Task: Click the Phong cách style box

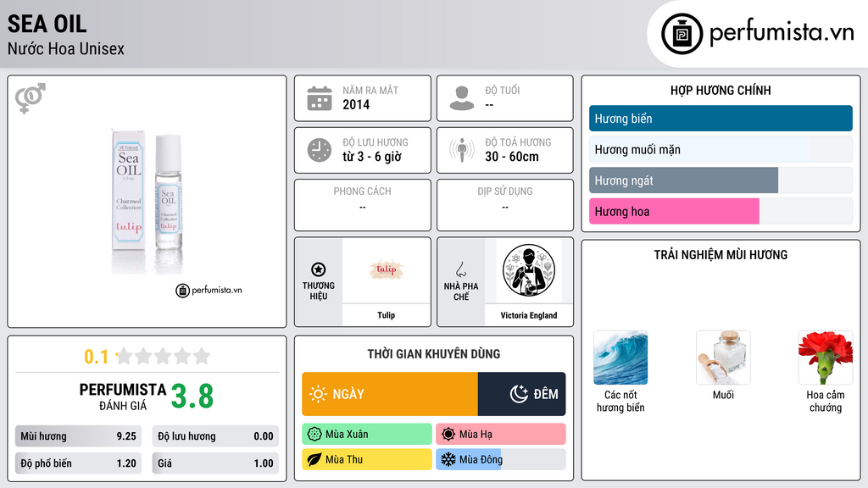Action: 363,205
